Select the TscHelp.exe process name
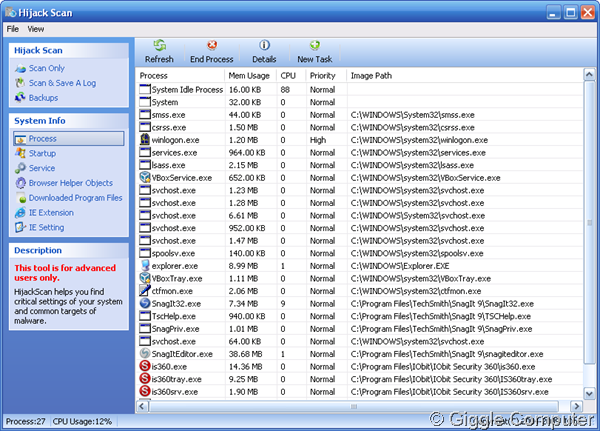The width and height of the screenshot is (600, 431). click(174, 317)
